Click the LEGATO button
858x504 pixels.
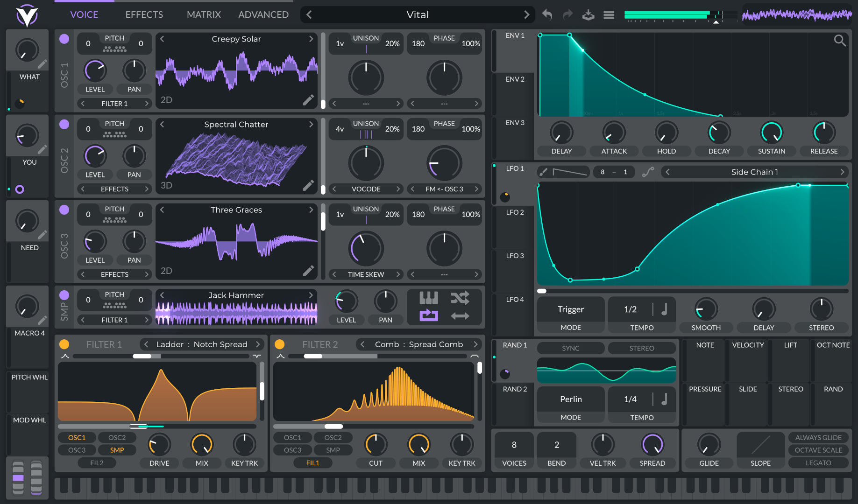click(818, 463)
